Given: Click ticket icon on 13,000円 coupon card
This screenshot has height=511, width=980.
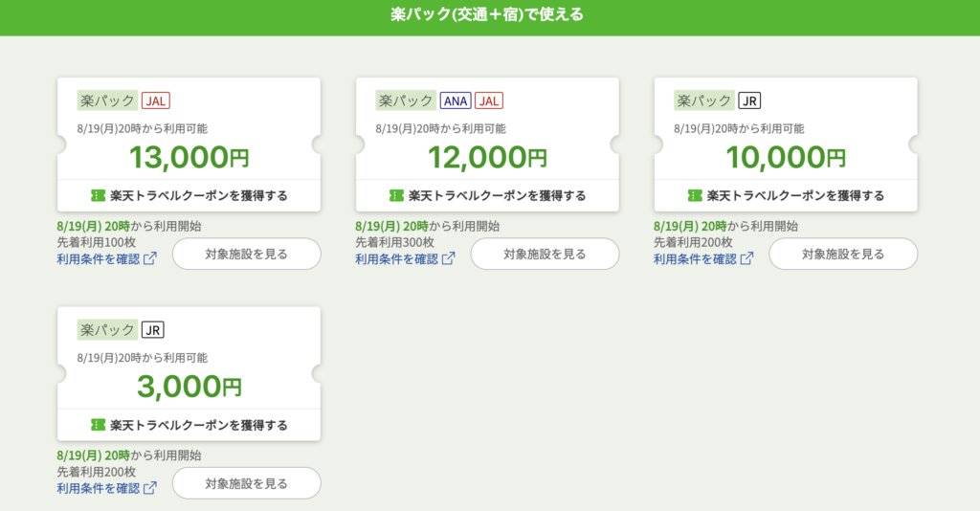Looking at the screenshot, I should click(98, 195).
